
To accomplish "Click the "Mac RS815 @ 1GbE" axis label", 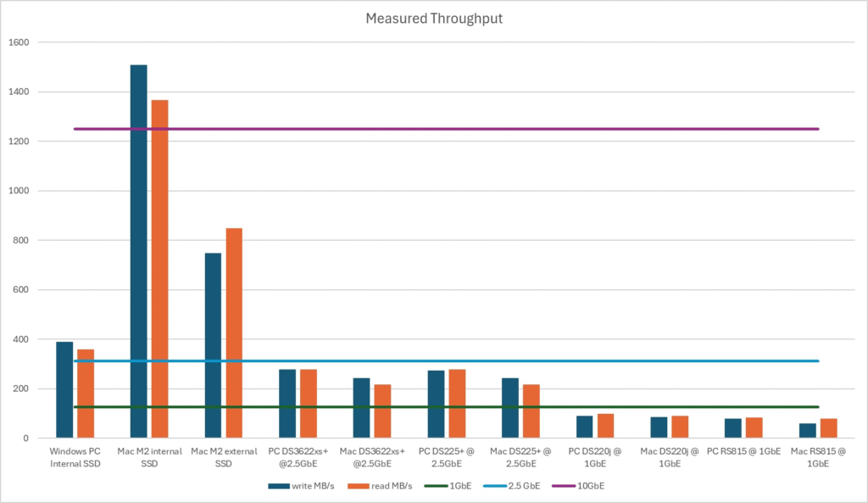I will coord(818,458).
